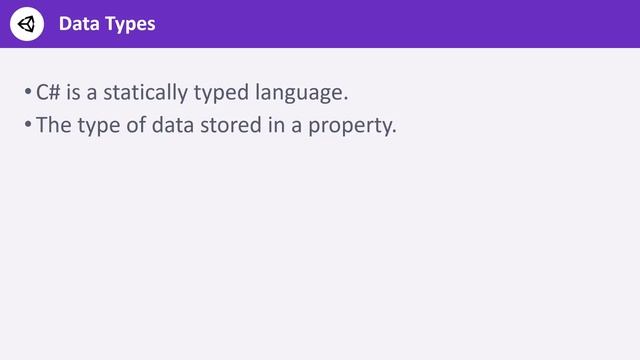The image size is (640, 360).
Task: Click the word "typed" in first bullet
Action: tap(221, 93)
